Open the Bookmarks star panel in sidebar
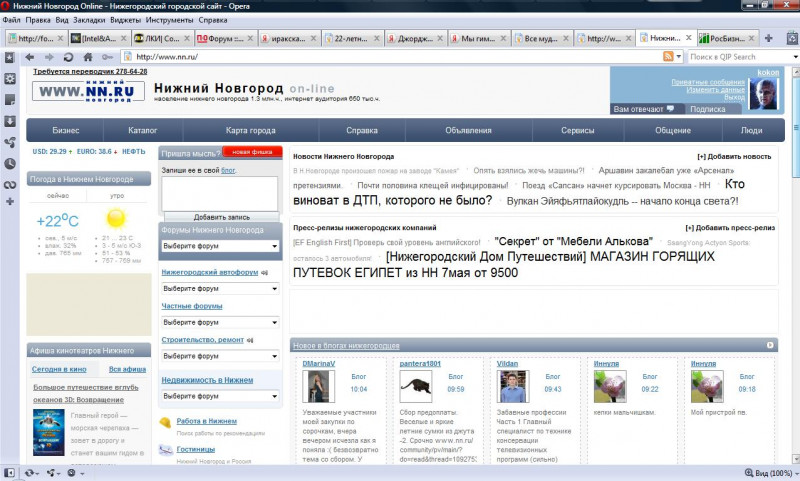The image size is (800, 481). (10, 57)
